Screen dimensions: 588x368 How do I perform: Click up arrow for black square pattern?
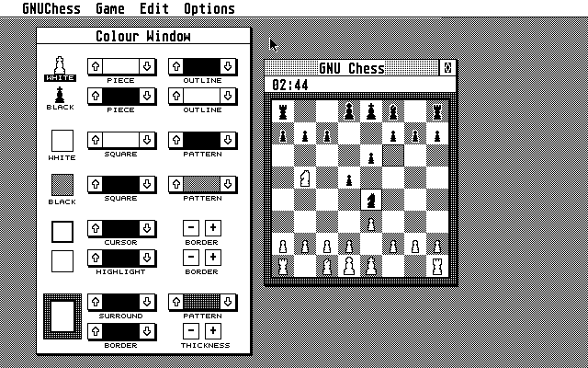176,184
